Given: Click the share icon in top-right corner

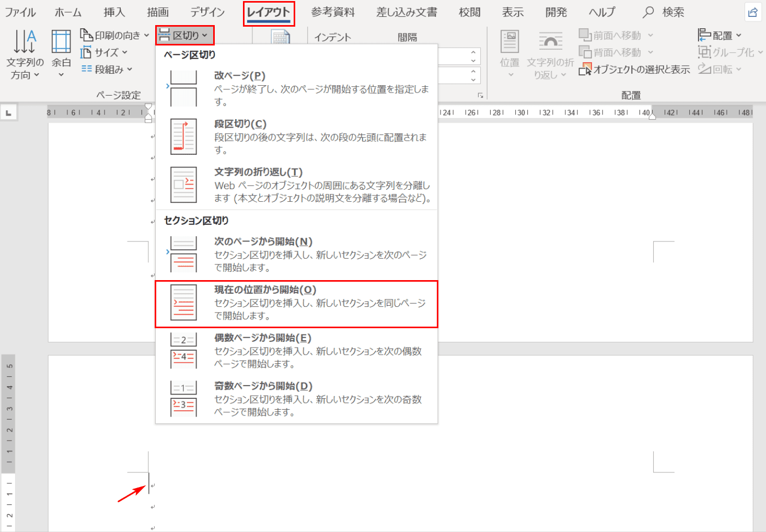Looking at the screenshot, I should [753, 12].
